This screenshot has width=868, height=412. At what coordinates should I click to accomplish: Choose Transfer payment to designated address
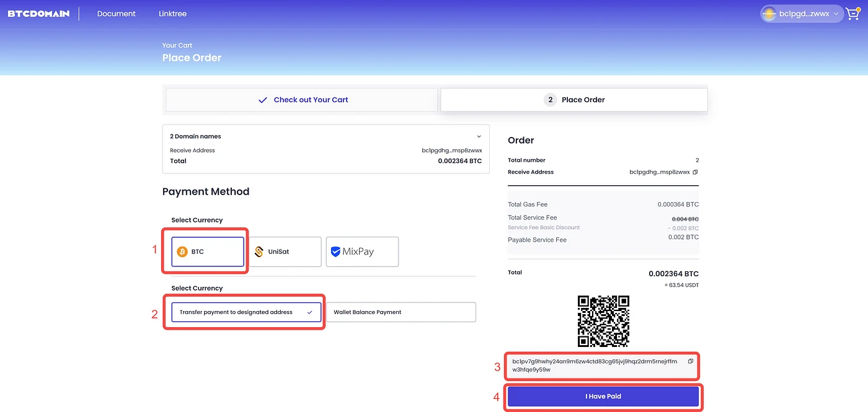(x=246, y=312)
